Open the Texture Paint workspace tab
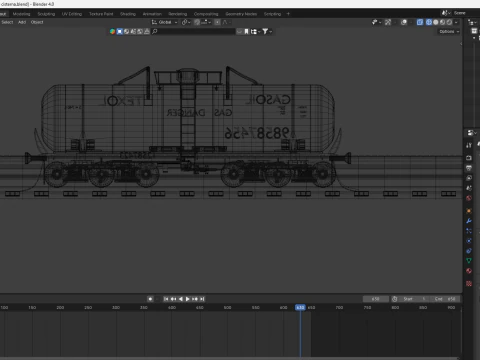 pyautogui.click(x=101, y=14)
